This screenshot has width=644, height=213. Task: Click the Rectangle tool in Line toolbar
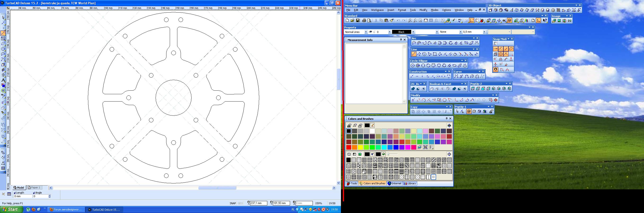[x=435, y=54]
